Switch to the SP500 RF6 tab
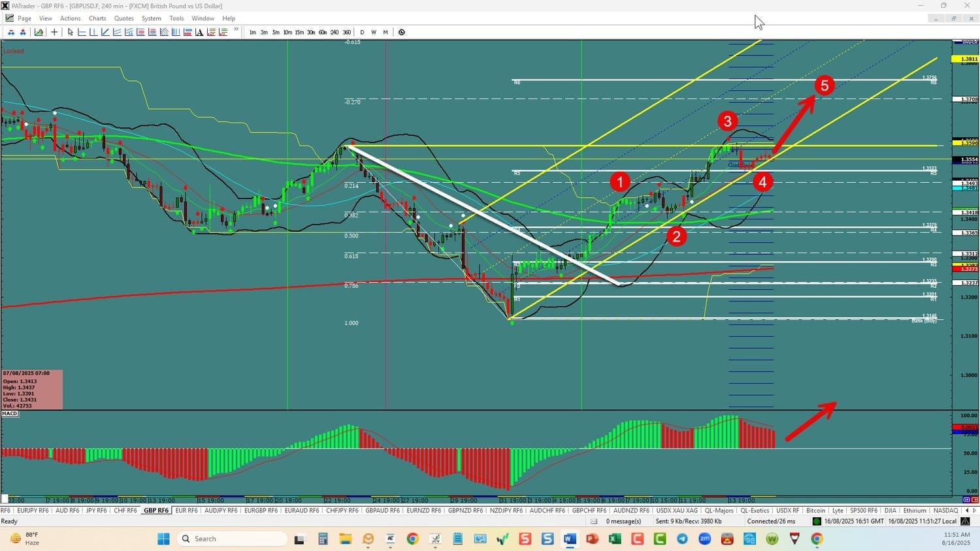 (864, 511)
